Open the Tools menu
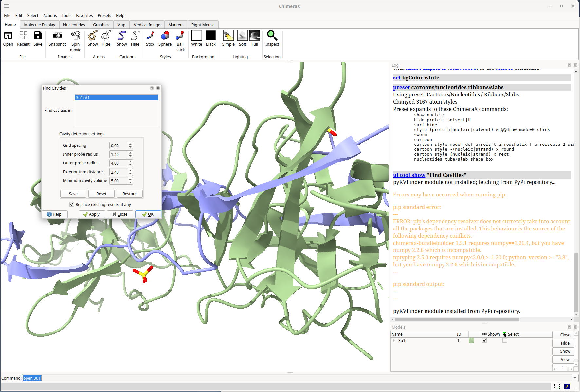580x392 pixels. pos(66,15)
